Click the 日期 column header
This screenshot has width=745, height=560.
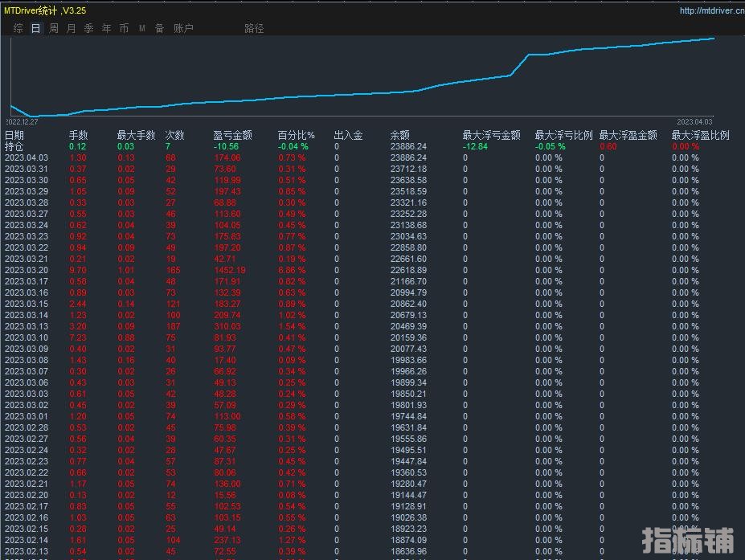point(14,136)
